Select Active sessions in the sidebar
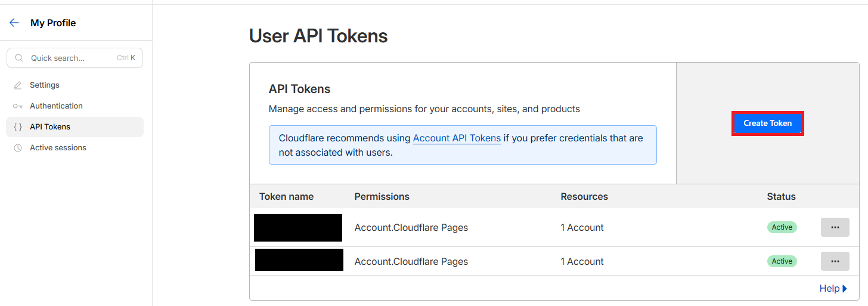Screen dimensions: 868x306 pos(58,148)
